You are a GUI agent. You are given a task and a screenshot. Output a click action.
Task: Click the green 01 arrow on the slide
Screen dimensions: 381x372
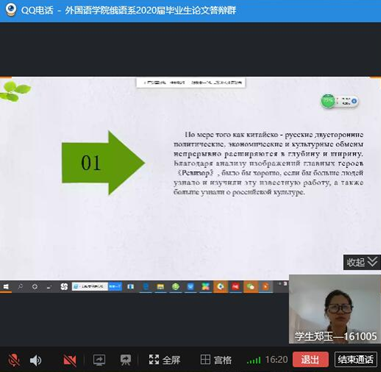[103, 163]
